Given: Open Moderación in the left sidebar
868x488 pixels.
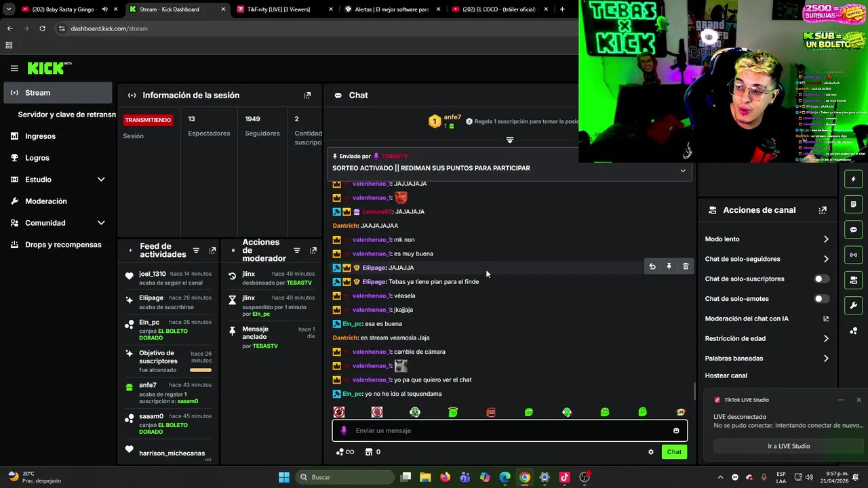Looking at the screenshot, I should coord(58,201).
